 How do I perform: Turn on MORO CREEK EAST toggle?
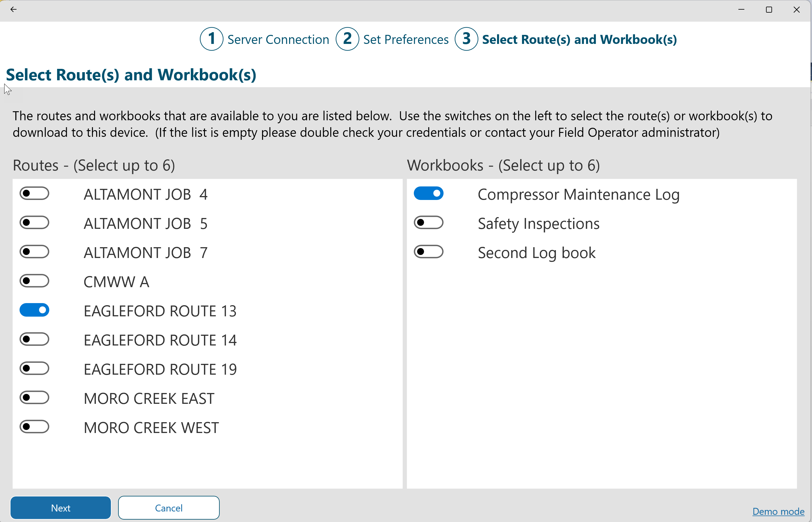pyautogui.click(x=34, y=398)
